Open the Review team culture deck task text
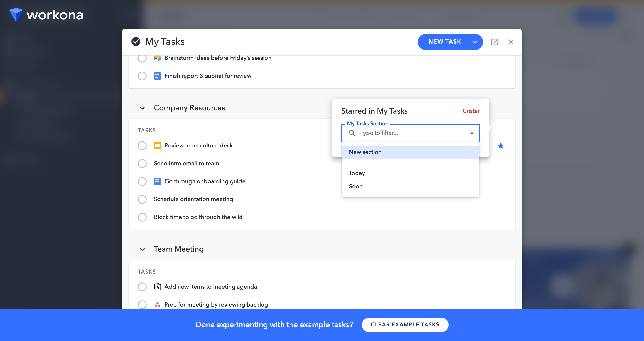Screen dimensions: 644x341 (199, 146)
